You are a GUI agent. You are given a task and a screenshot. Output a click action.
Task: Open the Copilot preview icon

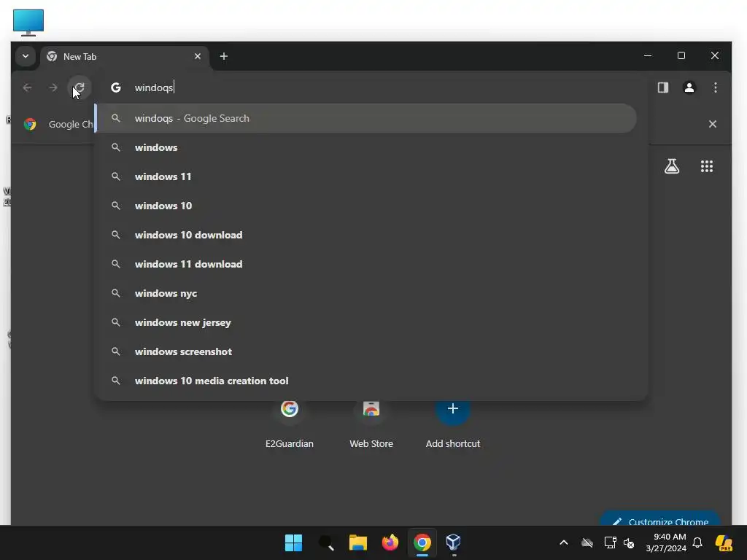[x=724, y=542]
